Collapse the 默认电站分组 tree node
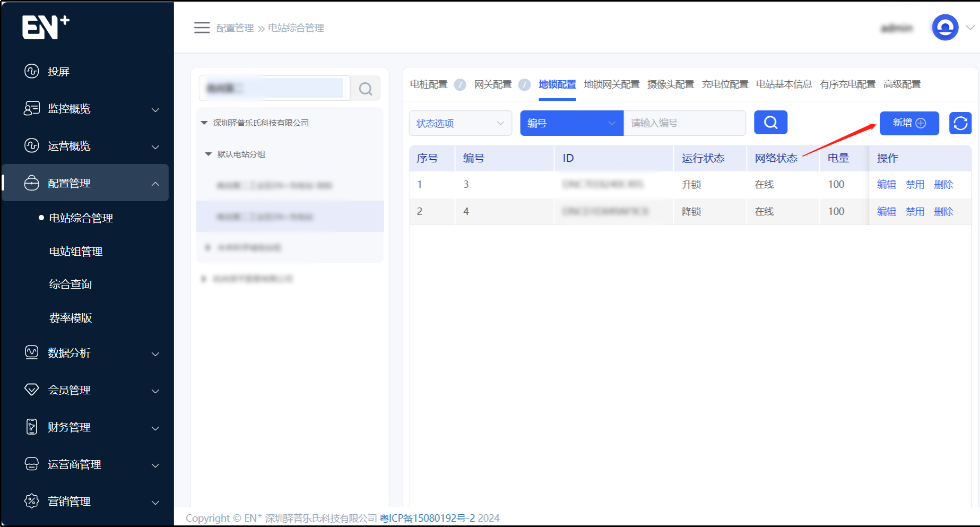This screenshot has width=980, height=527. tap(209, 154)
